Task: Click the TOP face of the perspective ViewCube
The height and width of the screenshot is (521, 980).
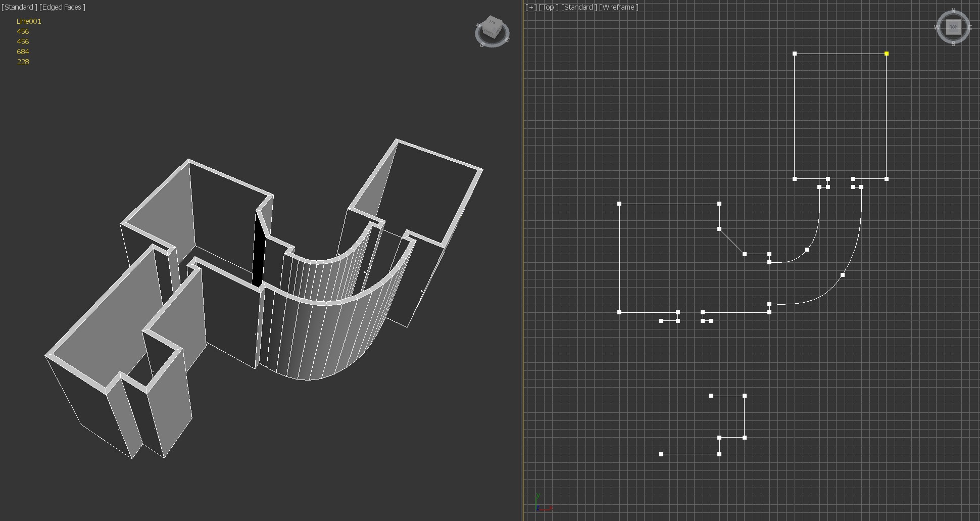Action: (493, 23)
